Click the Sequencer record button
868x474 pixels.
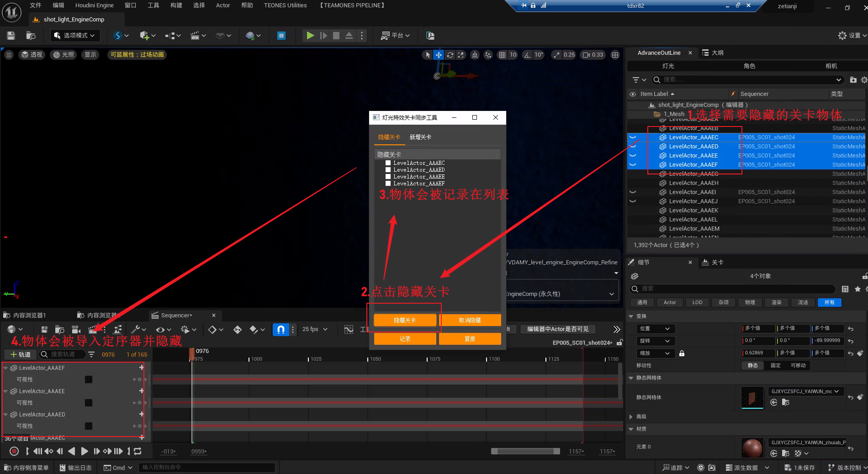coord(14,451)
